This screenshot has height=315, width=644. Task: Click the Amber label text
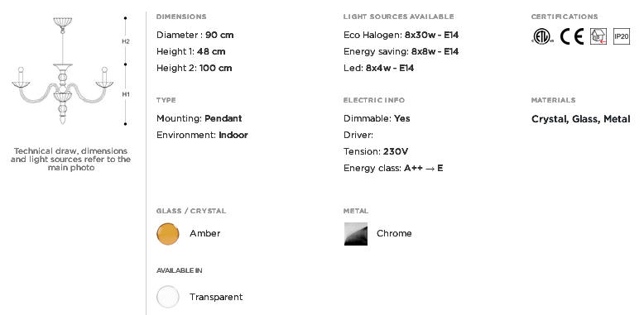(205, 233)
